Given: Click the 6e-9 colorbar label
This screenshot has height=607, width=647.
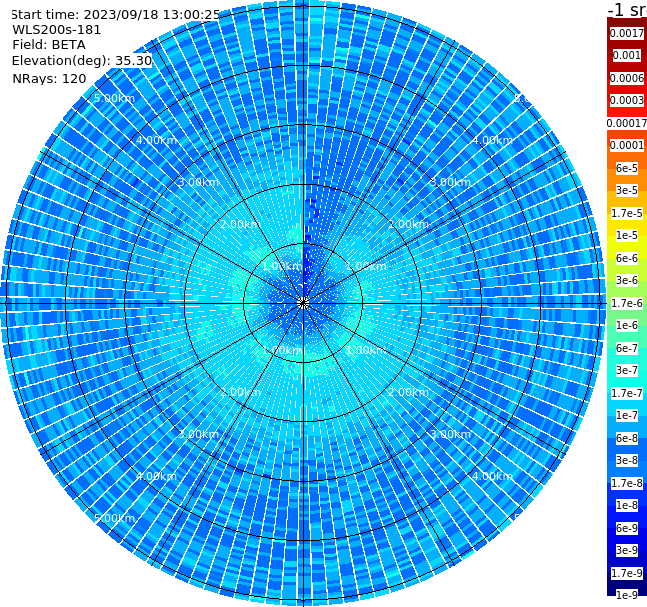Looking at the screenshot, I should coord(627,528).
